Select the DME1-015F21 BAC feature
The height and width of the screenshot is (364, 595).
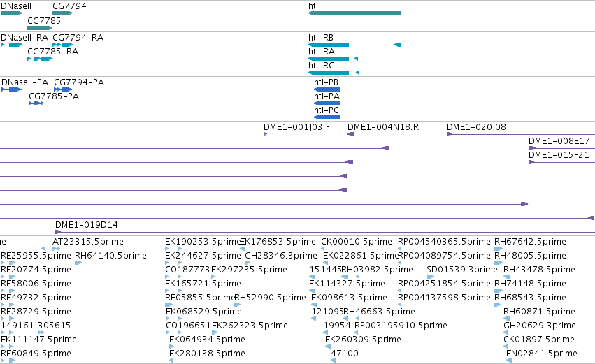(561, 162)
